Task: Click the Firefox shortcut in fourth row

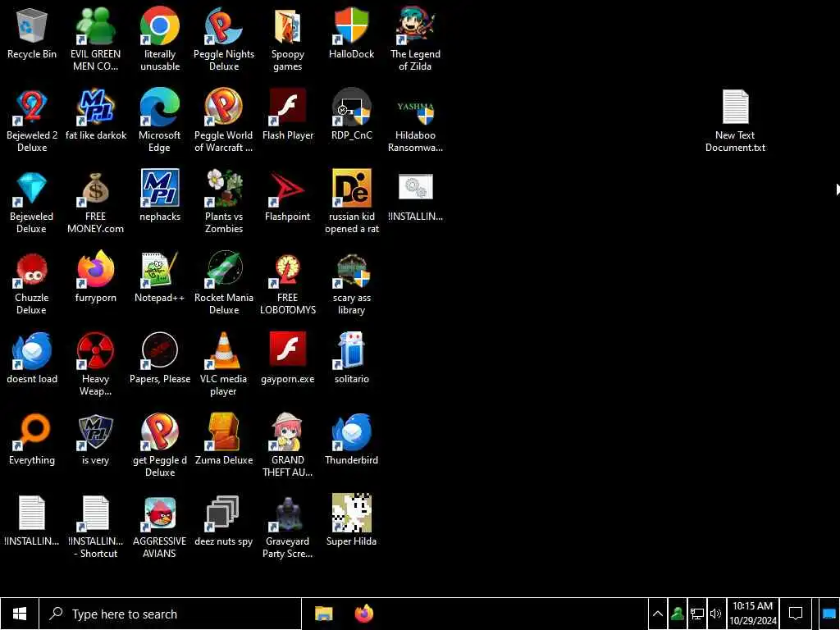Action: (x=95, y=277)
